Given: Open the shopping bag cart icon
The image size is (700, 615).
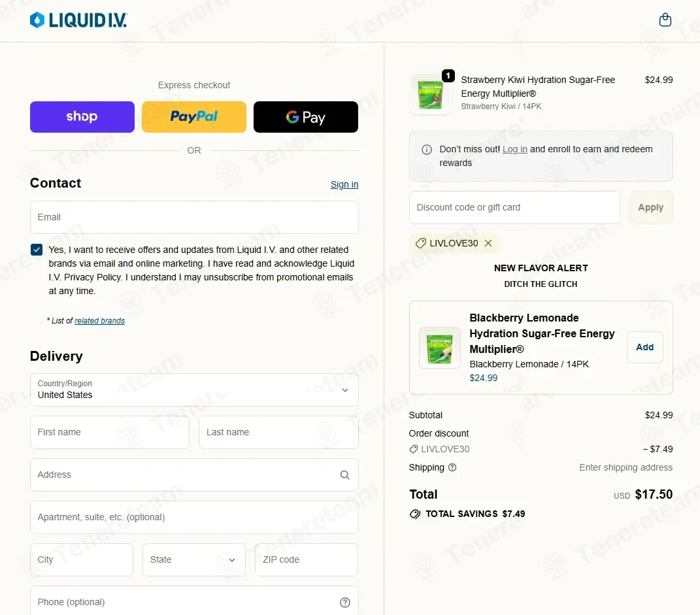Looking at the screenshot, I should [665, 20].
